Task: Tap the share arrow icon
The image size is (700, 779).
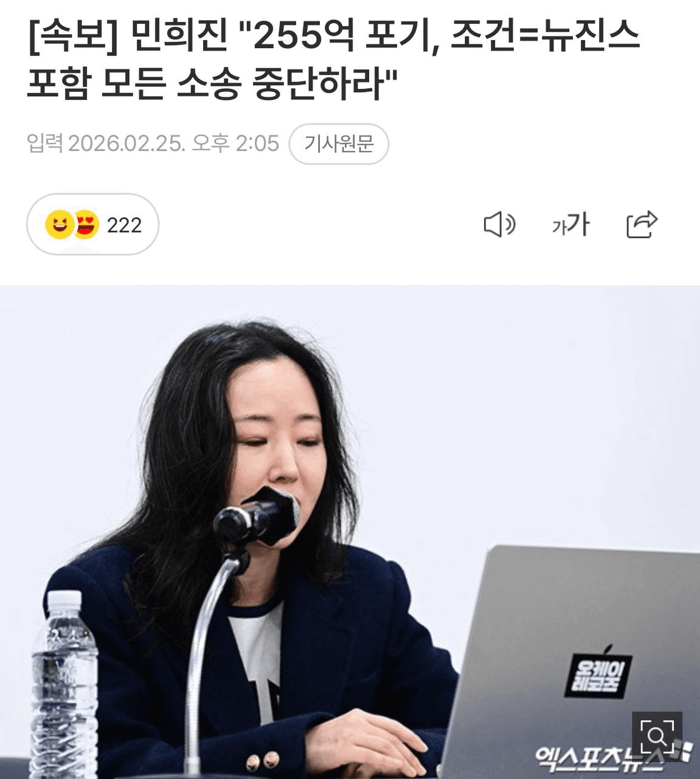Action: pyautogui.click(x=642, y=224)
